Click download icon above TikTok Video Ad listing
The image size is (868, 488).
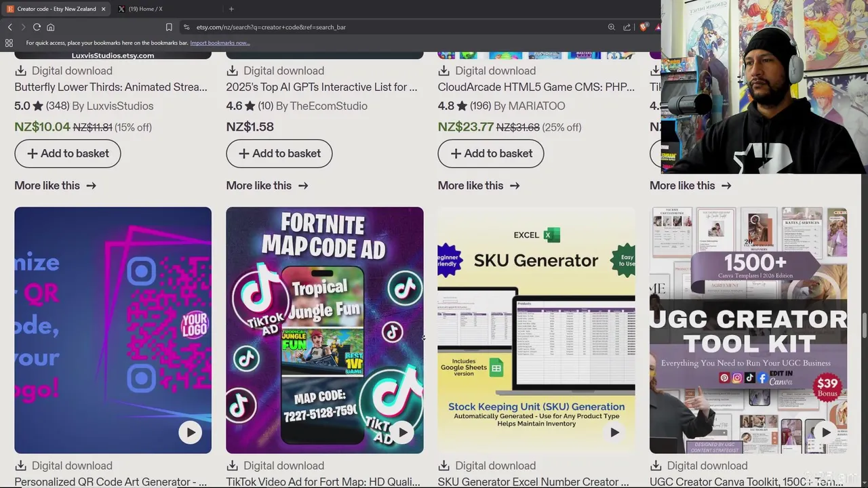tap(233, 466)
